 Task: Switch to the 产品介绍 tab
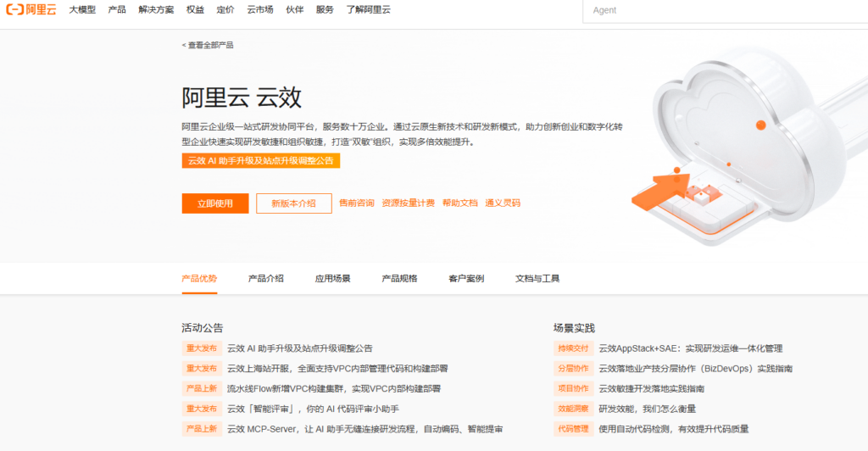tap(265, 278)
